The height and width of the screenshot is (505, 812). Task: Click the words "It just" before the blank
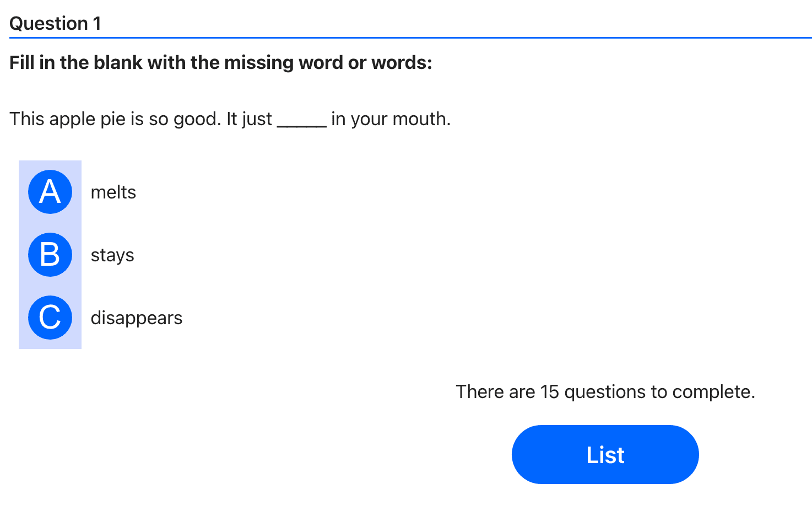pos(249,119)
